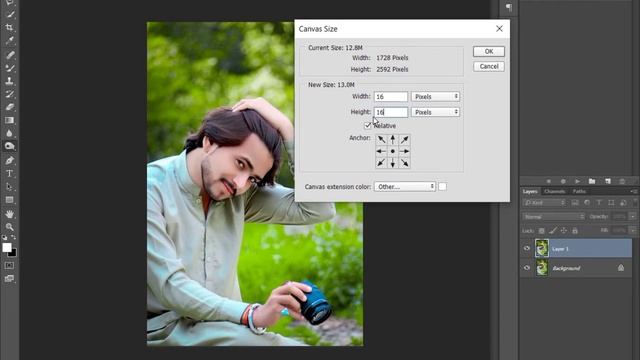This screenshot has width=640, height=360.
Task: Select the Gradient tool
Action: tap(9, 120)
